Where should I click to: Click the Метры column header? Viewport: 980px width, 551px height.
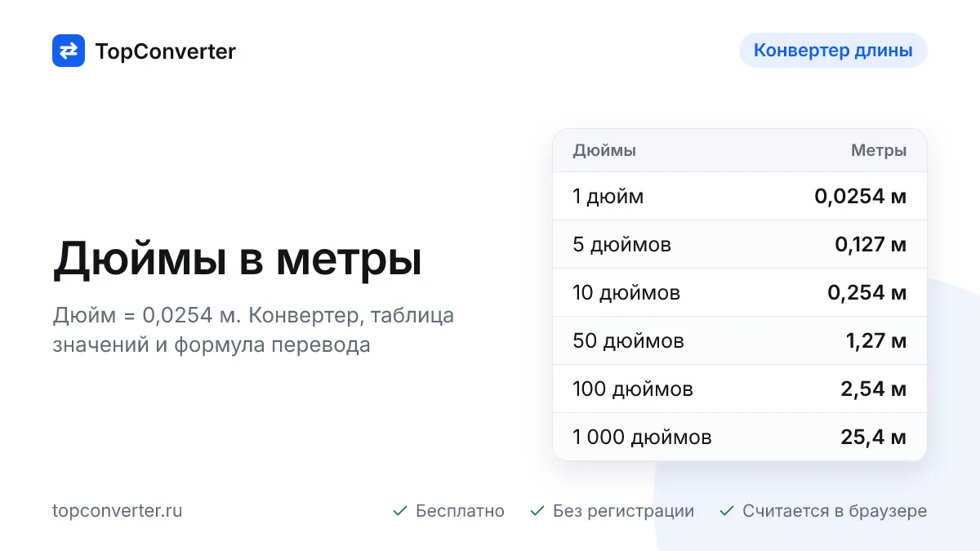(879, 150)
